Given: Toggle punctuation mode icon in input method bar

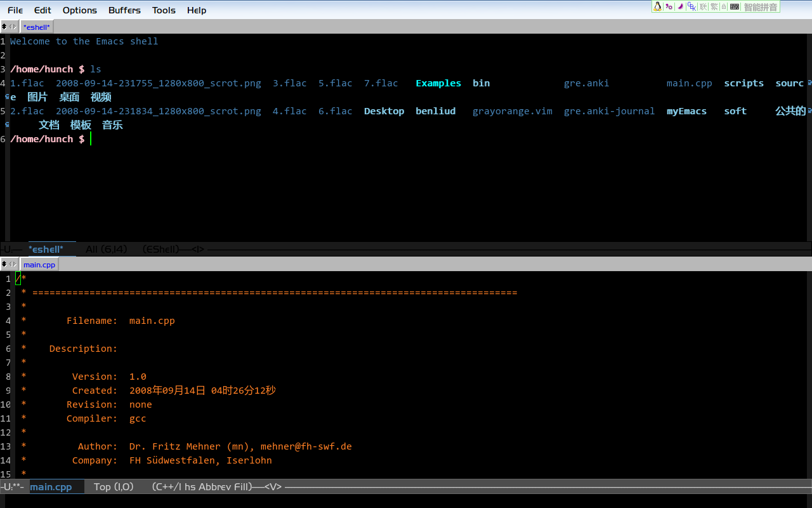Looking at the screenshot, I should point(669,6).
